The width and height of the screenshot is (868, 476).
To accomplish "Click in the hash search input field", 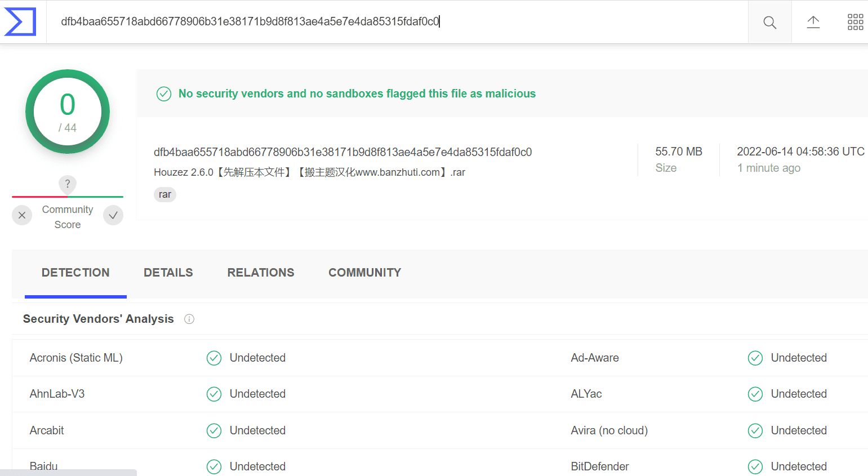I will coord(397,22).
